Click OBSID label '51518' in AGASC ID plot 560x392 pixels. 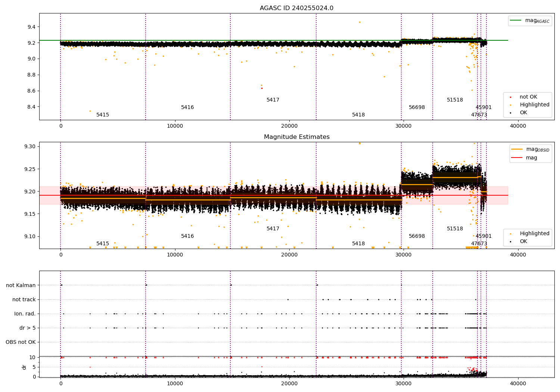pos(455,100)
